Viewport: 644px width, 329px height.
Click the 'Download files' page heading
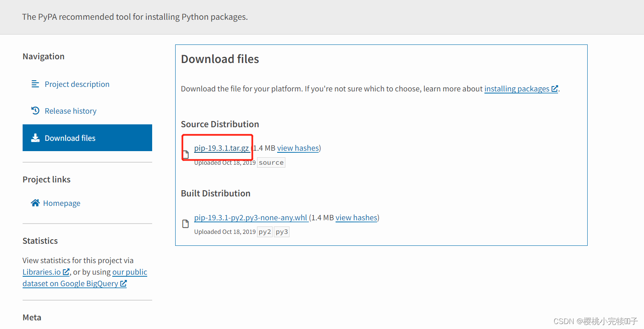tap(220, 59)
